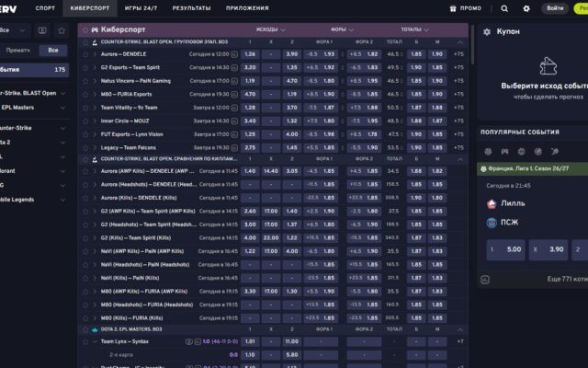This screenshot has height=368, width=588.
Task: Click the live-stream filter icon in sidebar
Action: [42, 30]
